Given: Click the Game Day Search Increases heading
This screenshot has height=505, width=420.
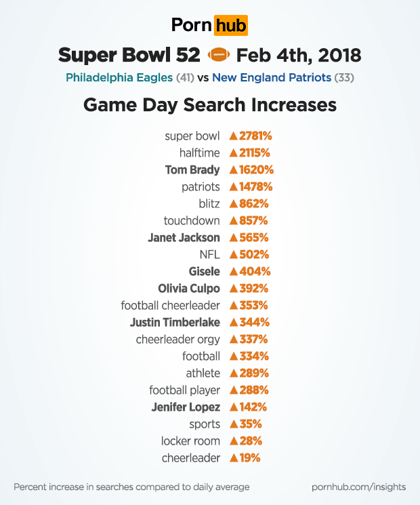Looking at the screenshot, I should click(210, 106).
